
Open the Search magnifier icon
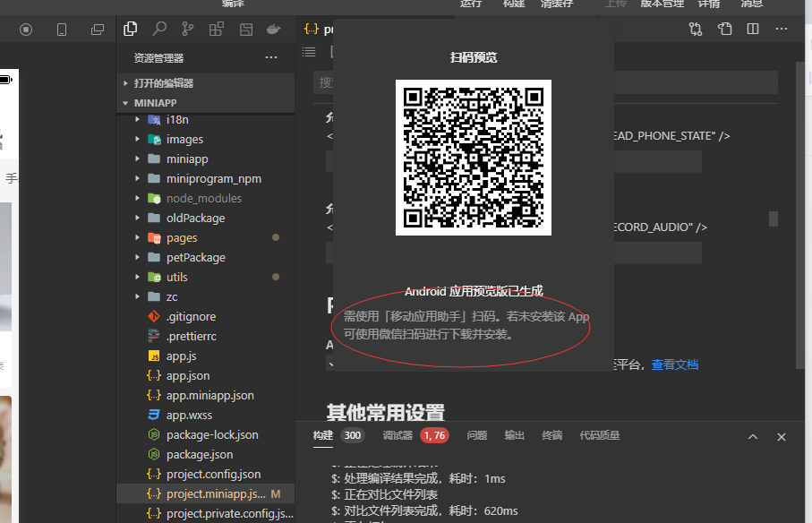[159, 29]
